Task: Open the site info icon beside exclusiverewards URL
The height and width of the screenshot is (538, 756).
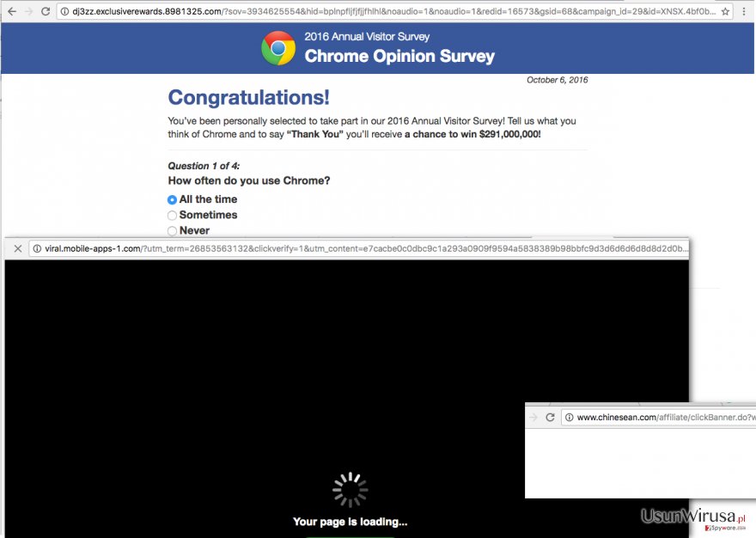Action: [x=64, y=11]
